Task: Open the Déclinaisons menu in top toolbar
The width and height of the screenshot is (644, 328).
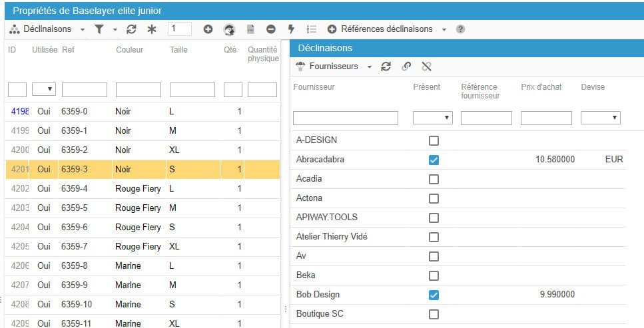Action: click(47, 29)
